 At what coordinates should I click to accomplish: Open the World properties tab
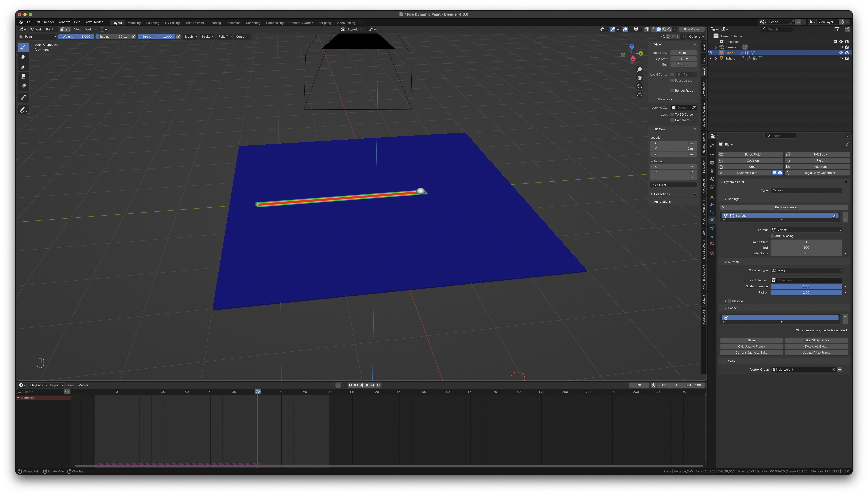(x=712, y=187)
